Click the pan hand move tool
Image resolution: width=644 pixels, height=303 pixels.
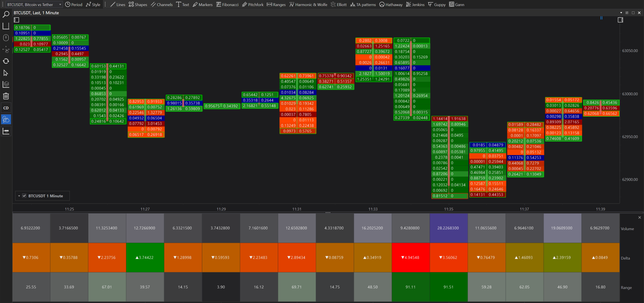coord(6,49)
